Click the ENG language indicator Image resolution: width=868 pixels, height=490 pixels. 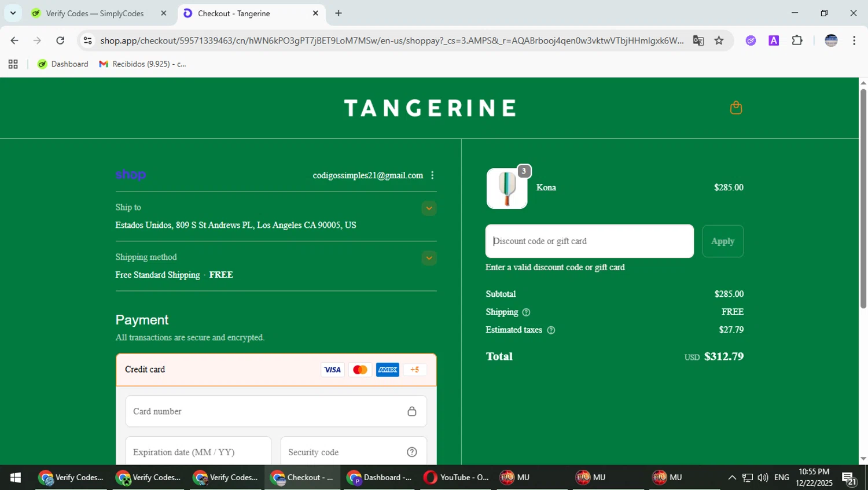coord(781,477)
